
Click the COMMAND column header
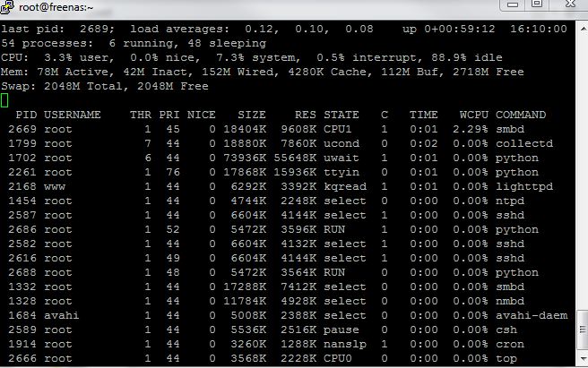[x=521, y=115]
